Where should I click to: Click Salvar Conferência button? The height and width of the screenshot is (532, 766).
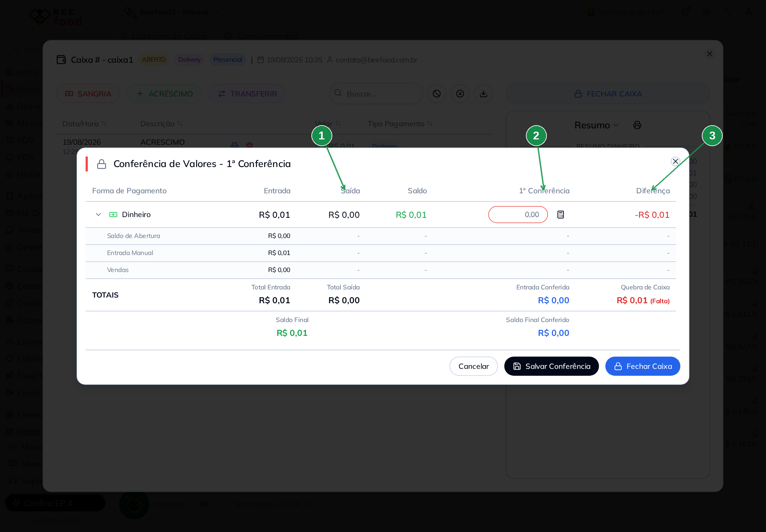pos(551,366)
